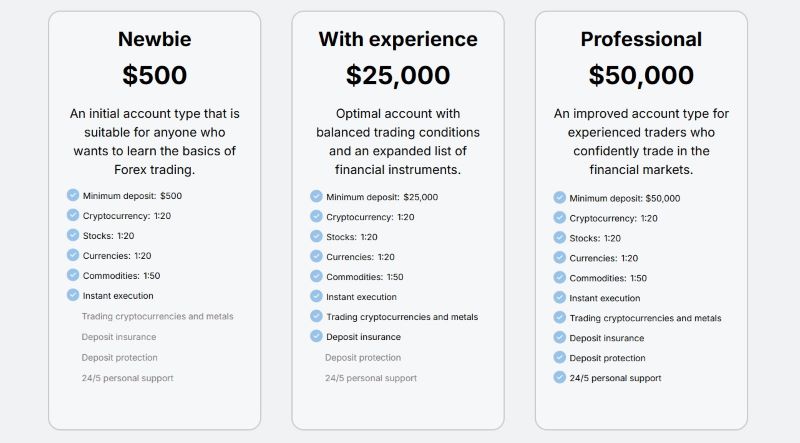Viewport: 800px width, 443px height.
Task: Click checkmark beside Professional Trading cryptocurrencies and metals
Action: 560,317
